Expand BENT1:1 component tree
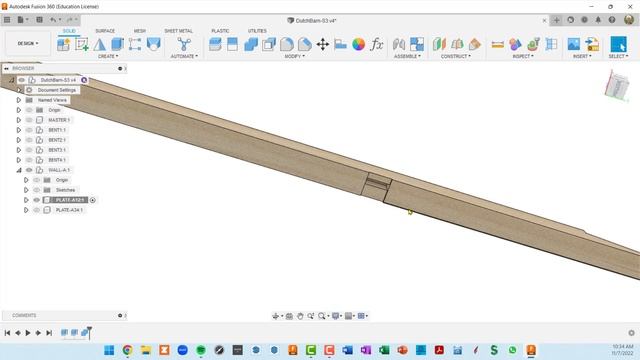 point(19,130)
